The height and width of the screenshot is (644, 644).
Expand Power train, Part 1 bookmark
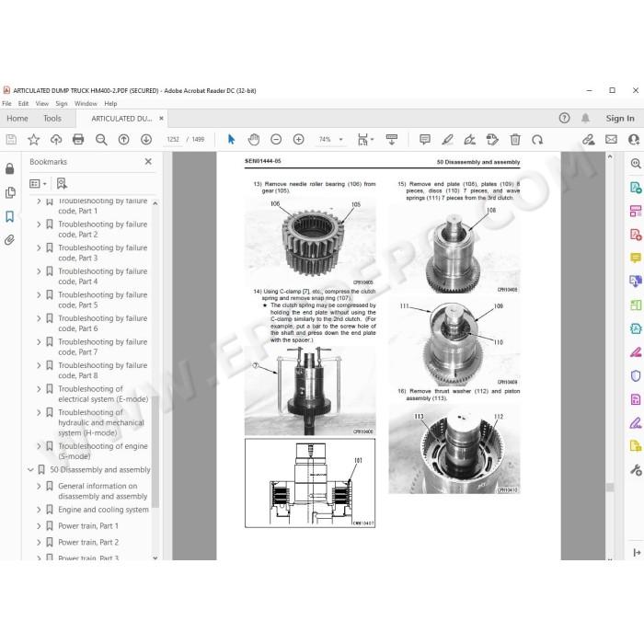(x=39, y=525)
